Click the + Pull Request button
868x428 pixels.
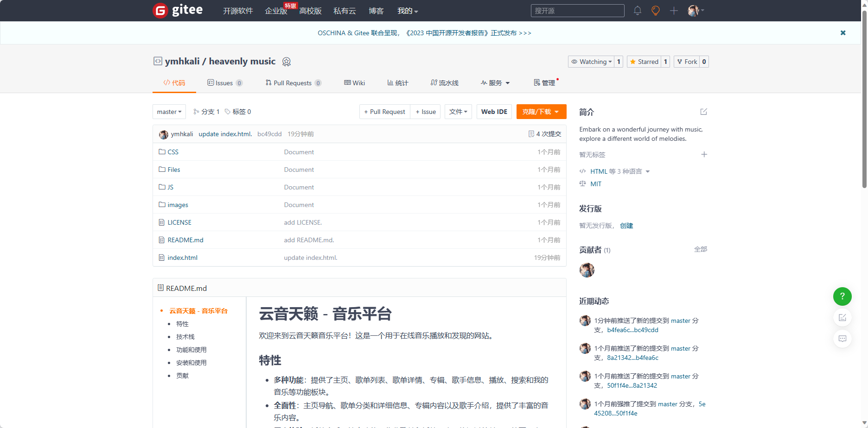pos(384,112)
